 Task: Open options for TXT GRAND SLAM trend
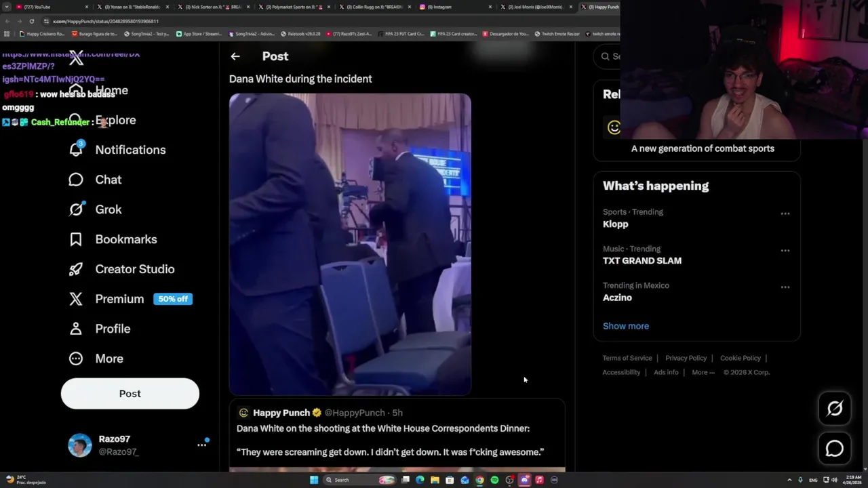(x=785, y=250)
